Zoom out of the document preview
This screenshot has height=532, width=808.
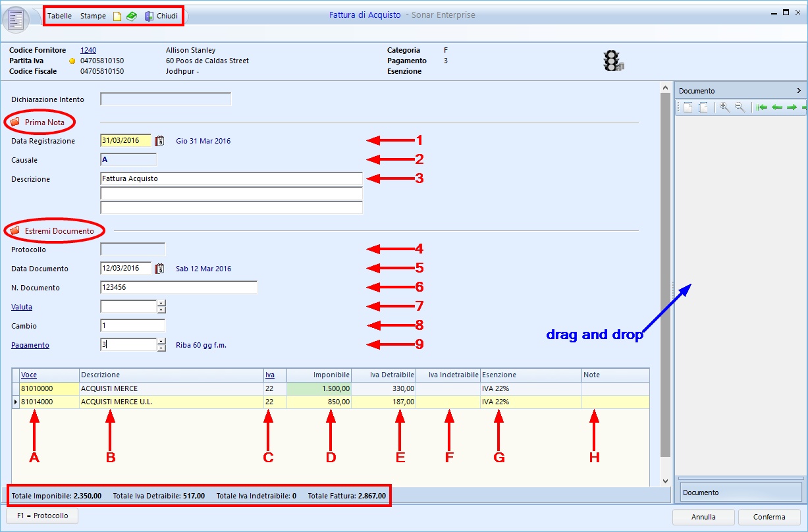point(740,107)
